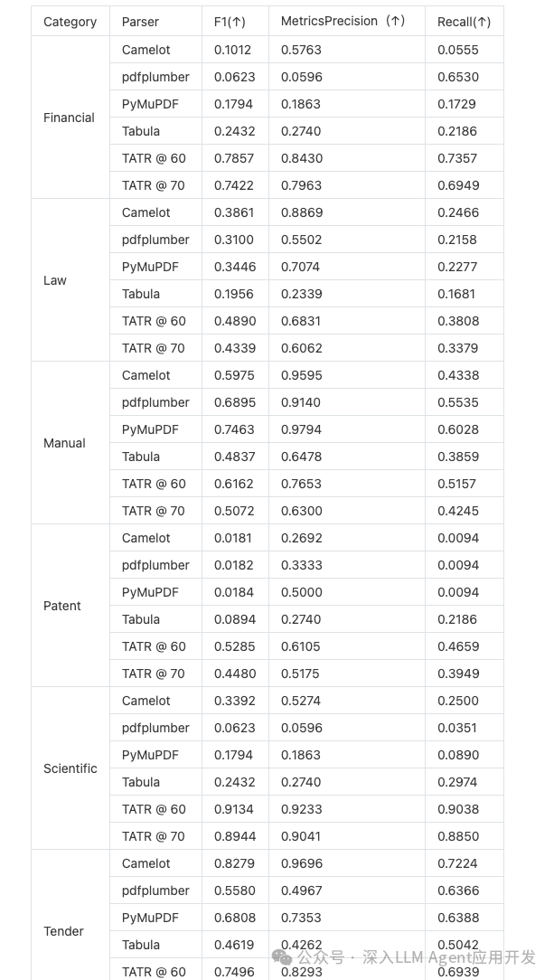This screenshot has height=980, width=554.
Task: Click the Recall column header
Action: point(464,22)
